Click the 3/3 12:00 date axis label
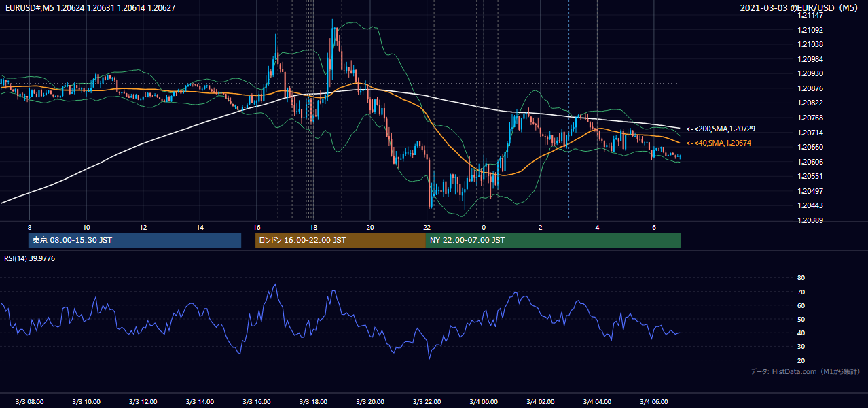This screenshot has height=408, width=868. coord(143,401)
